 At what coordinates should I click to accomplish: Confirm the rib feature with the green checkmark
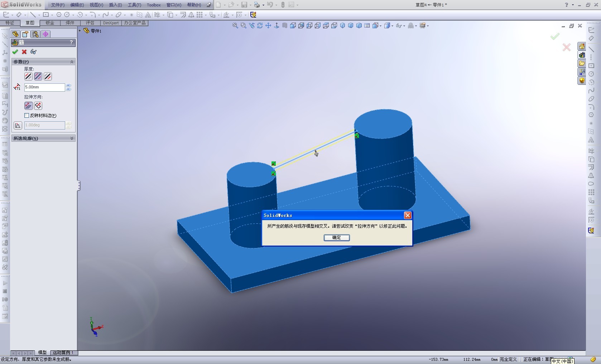coord(15,52)
